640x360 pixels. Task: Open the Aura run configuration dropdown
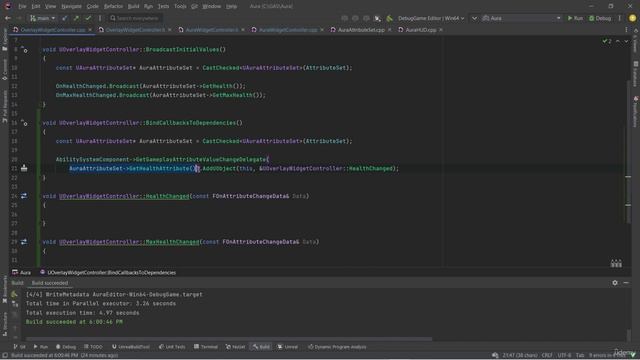[x=522, y=18]
